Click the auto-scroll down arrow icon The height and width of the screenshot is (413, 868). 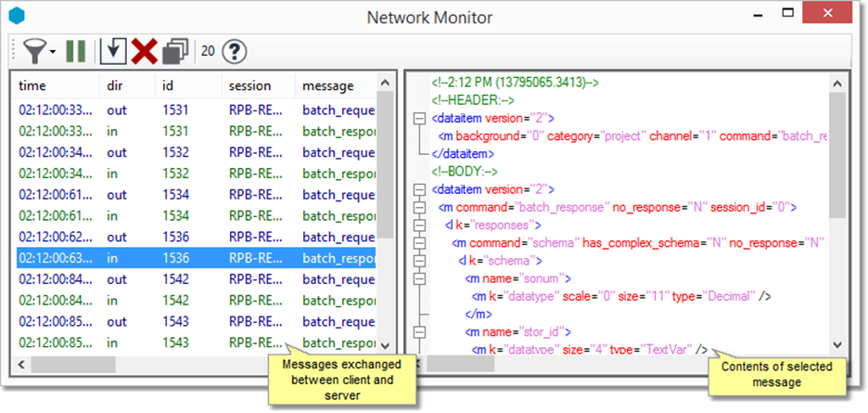[112, 50]
